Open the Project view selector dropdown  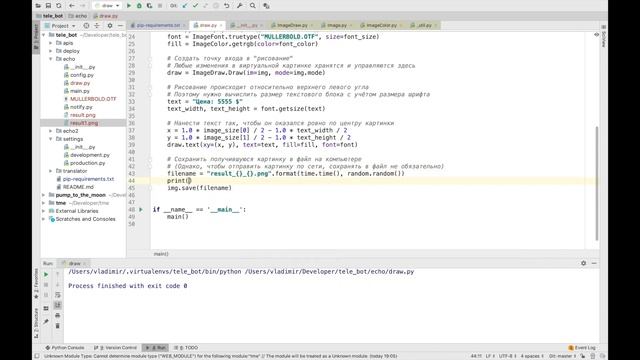click(60, 26)
